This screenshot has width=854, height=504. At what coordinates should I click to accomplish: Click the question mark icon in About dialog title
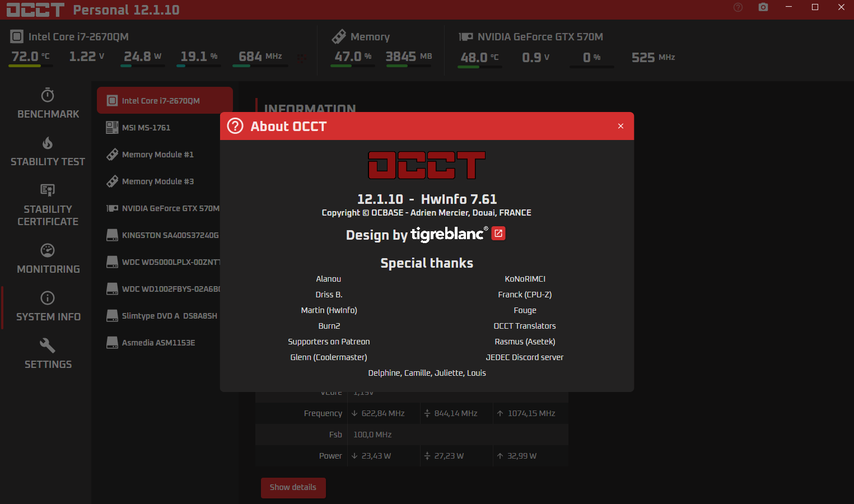[235, 126]
